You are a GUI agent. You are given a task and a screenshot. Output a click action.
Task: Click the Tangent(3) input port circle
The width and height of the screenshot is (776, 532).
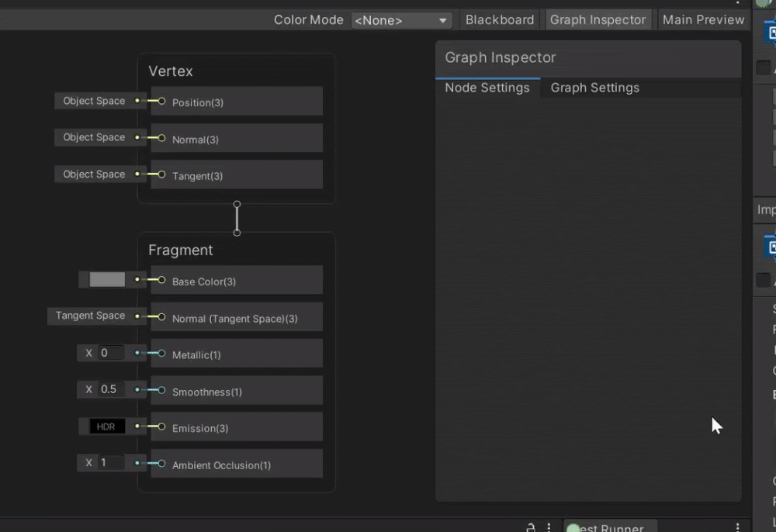pos(161,174)
